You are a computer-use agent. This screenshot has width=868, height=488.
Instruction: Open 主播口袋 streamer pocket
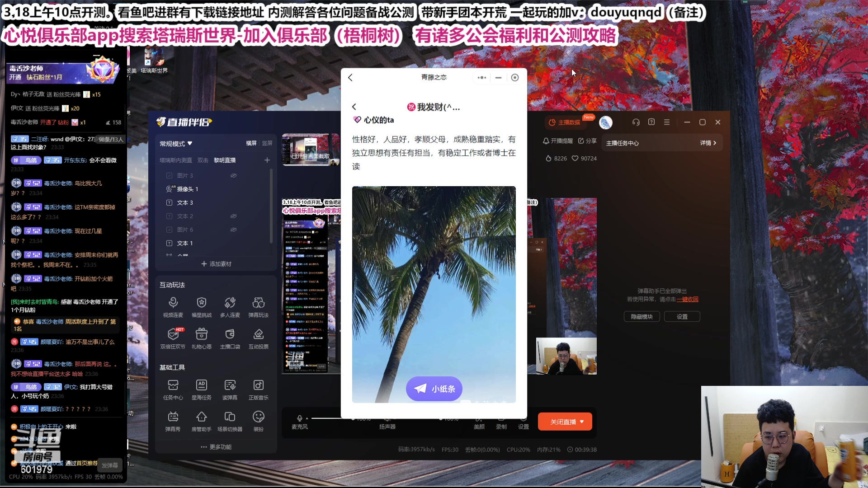(x=230, y=338)
